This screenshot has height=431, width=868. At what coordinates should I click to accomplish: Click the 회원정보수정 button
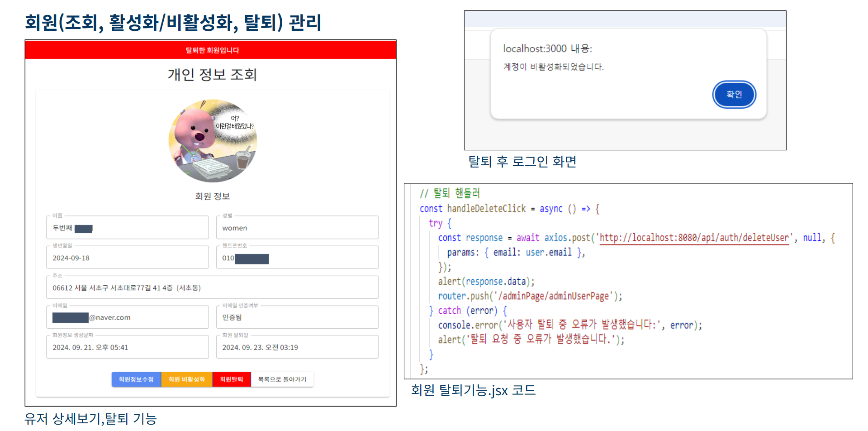136,379
